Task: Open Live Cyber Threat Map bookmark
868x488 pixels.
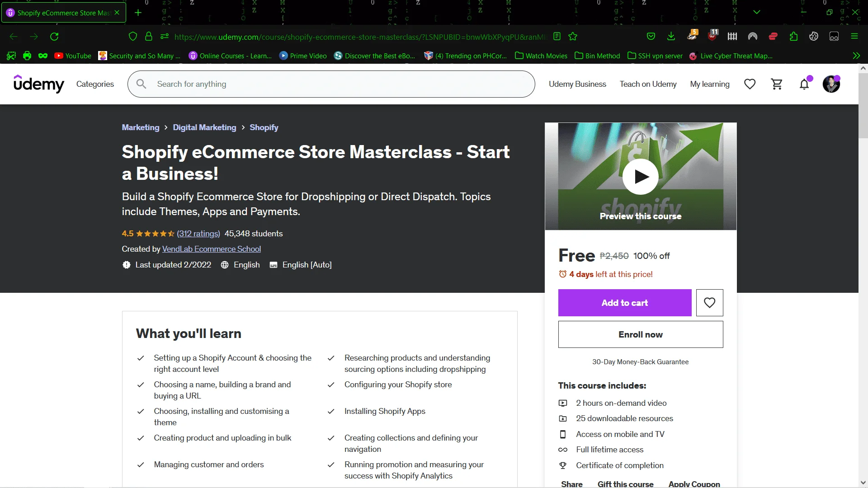Action: [731, 56]
